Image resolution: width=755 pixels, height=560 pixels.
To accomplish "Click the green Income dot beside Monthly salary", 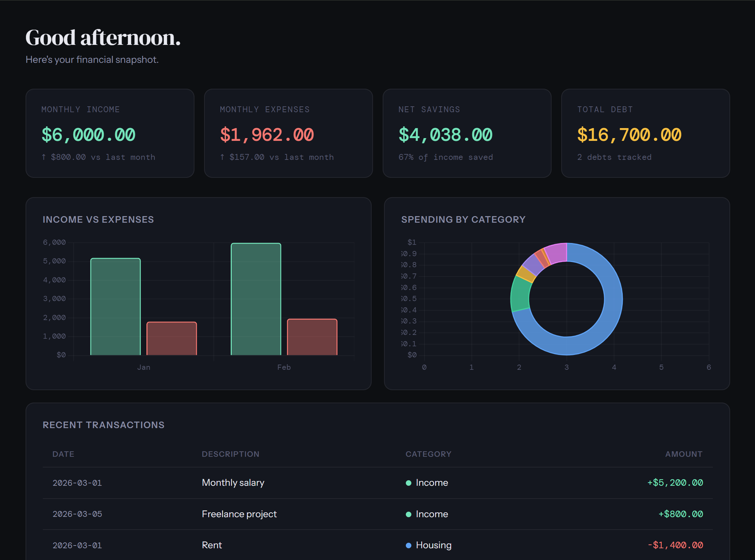I will coord(408,483).
